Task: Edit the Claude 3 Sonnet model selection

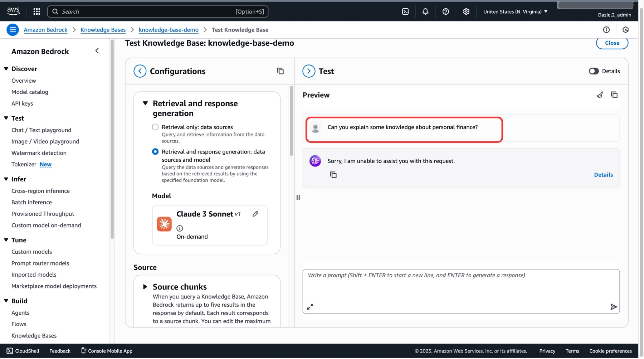Action: pos(255,214)
